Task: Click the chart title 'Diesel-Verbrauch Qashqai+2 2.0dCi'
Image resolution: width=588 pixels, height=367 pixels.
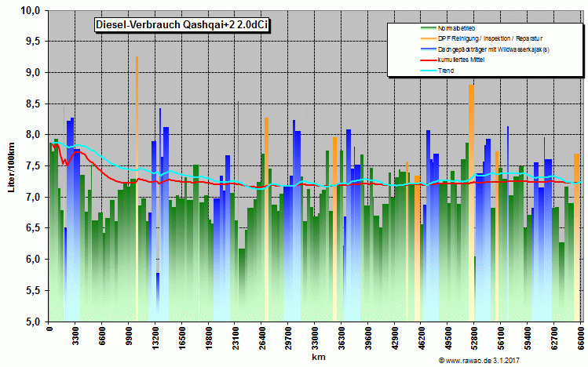Action: [181, 25]
